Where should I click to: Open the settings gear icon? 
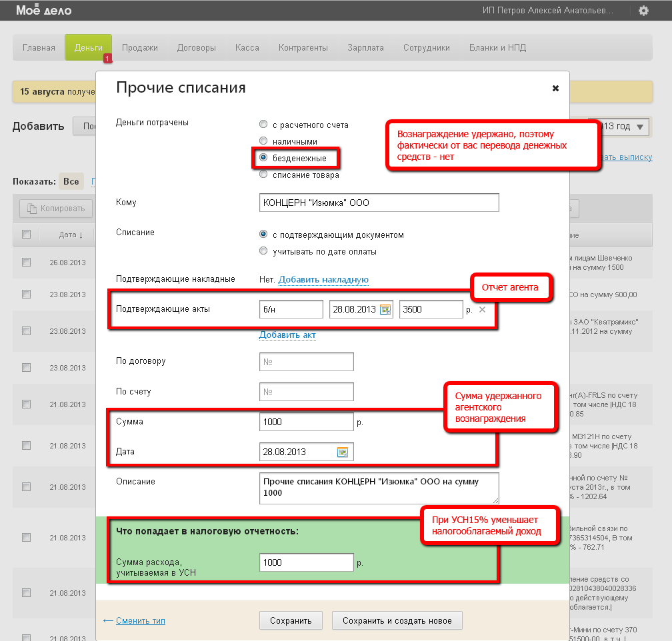(643, 11)
